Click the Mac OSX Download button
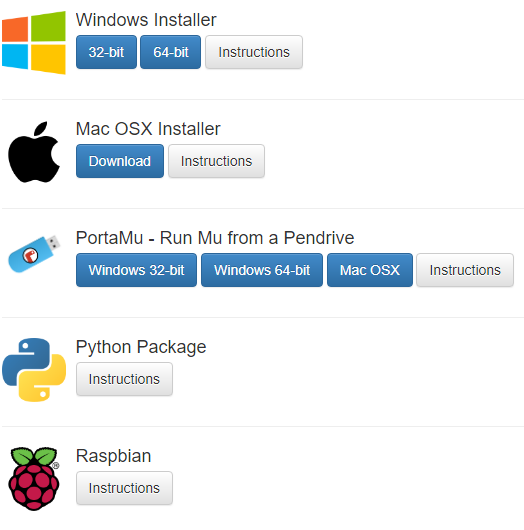Viewport: 524px width, 530px height. (120, 161)
